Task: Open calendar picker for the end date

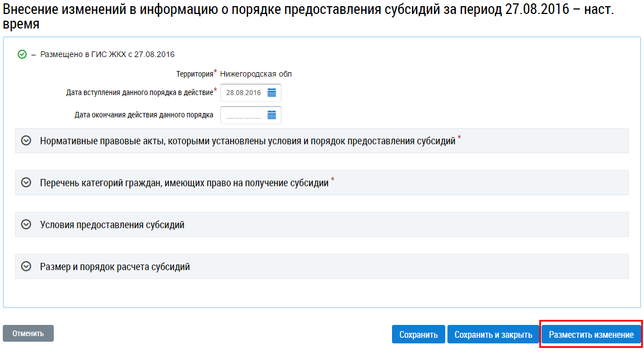Action: point(272,115)
